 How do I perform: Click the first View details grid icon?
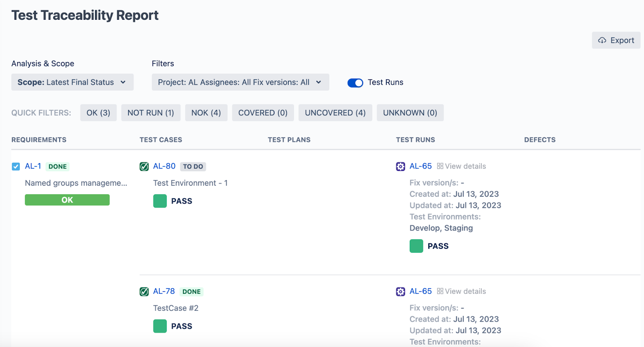440,166
